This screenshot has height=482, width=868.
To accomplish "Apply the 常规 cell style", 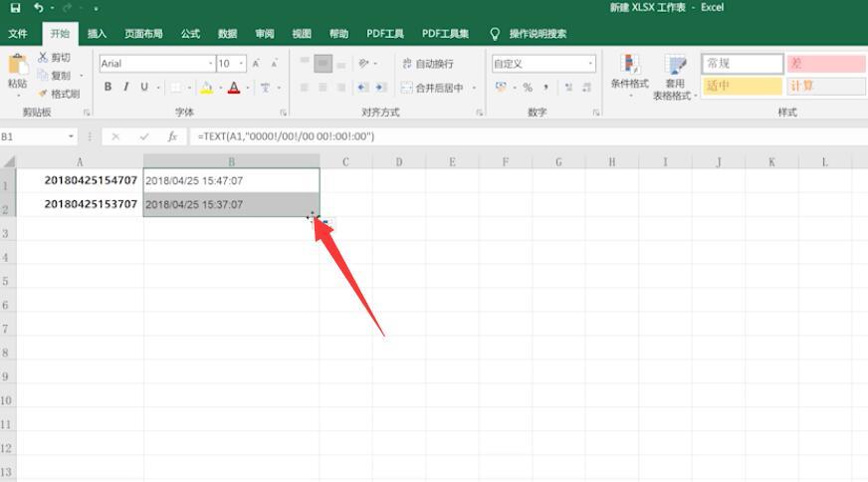I will pyautogui.click(x=743, y=64).
